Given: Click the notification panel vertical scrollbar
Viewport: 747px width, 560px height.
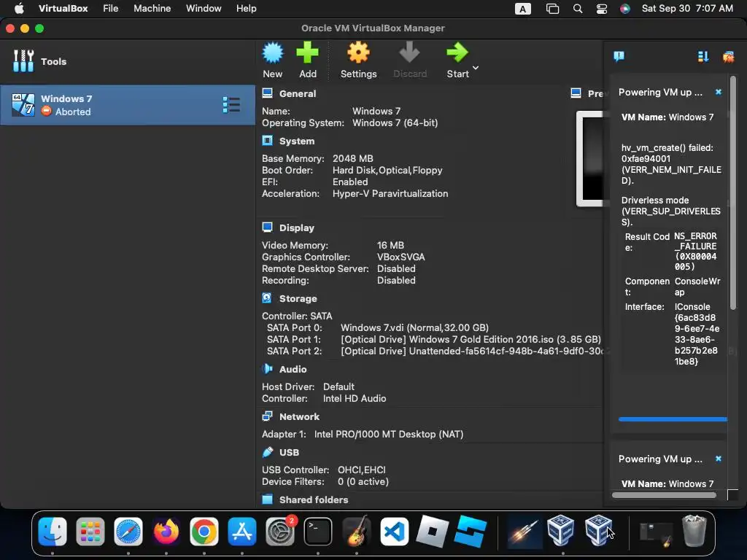Looking at the screenshot, I should pos(733,192).
